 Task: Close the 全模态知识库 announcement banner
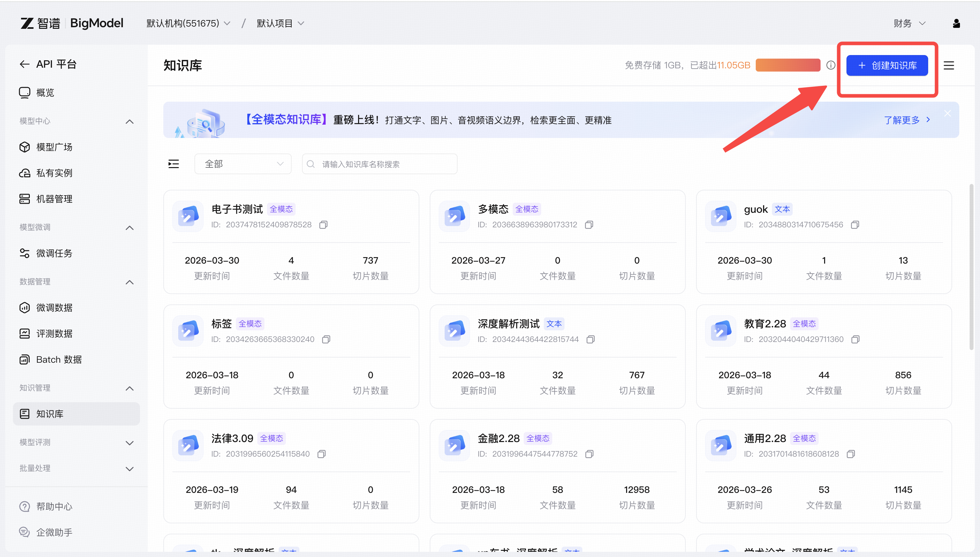pyautogui.click(x=948, y=114)
